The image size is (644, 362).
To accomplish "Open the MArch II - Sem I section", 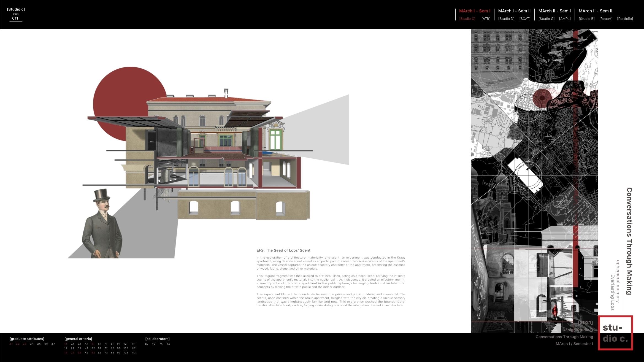I will (x=554, y=11).
